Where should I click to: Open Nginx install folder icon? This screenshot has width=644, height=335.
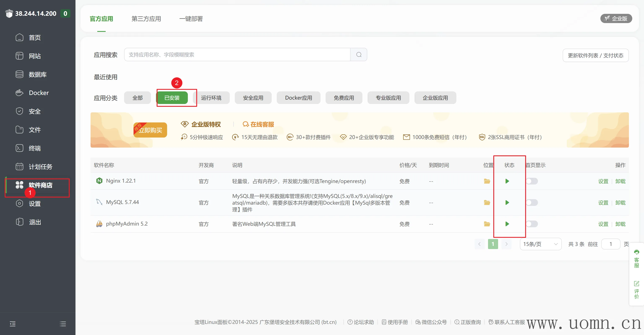487,181
